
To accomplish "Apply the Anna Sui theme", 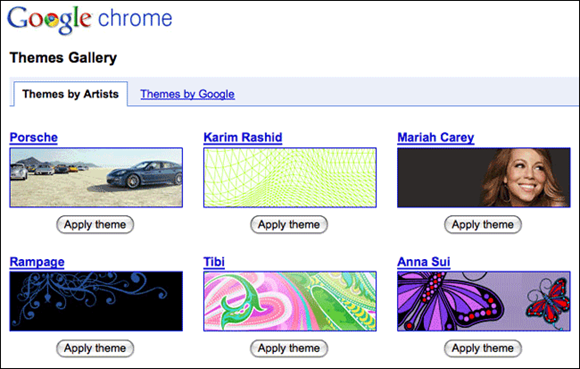I will tap(483, 348).
